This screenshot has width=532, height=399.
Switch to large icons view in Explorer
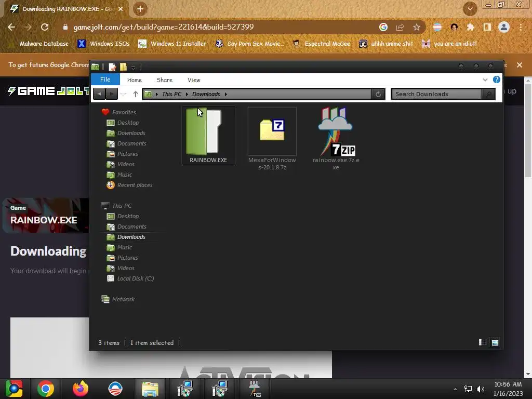pyautogui.click(x=495, y=342)
